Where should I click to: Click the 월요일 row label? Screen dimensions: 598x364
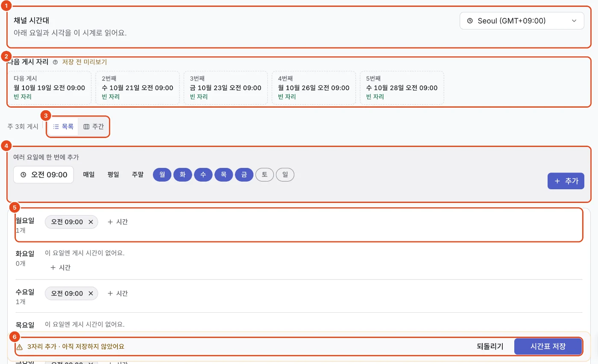coord(25,221)
